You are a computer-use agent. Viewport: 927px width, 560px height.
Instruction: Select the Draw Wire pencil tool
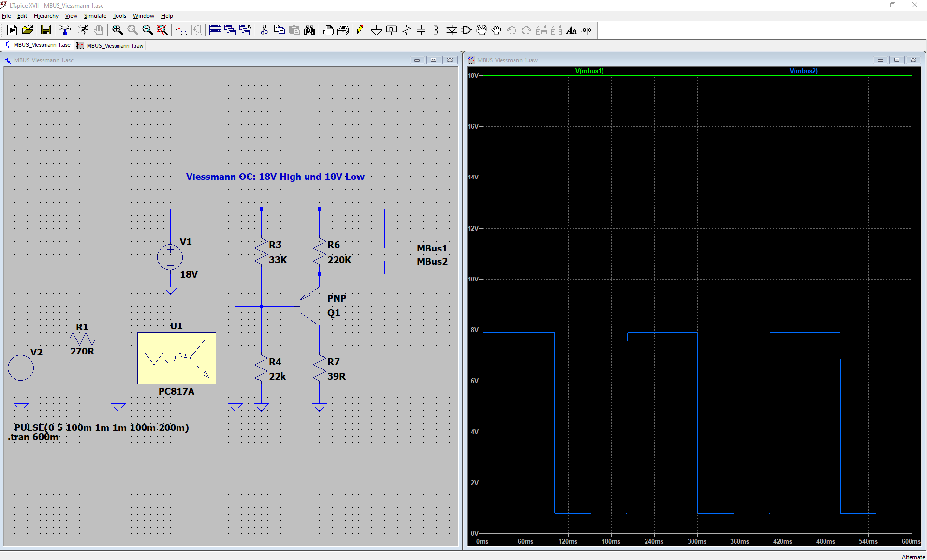tap(361, 30)
